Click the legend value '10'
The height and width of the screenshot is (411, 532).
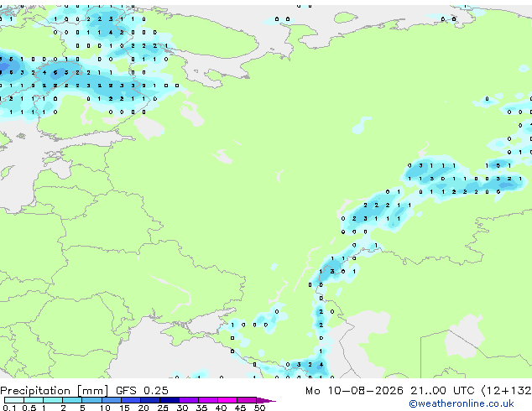[105, 408]
